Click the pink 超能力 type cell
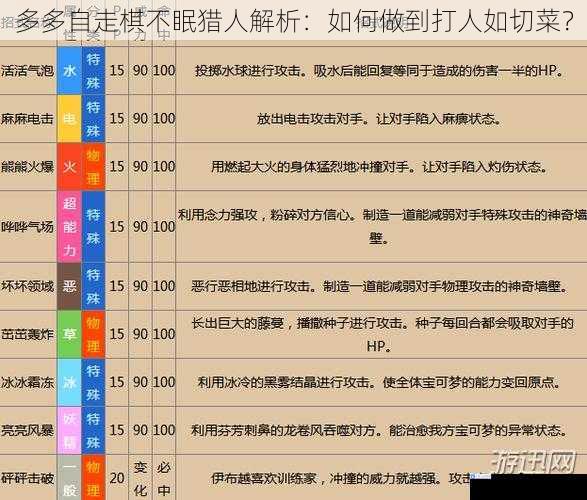Viewport: 587px width, 500px height. coord(69,226)
